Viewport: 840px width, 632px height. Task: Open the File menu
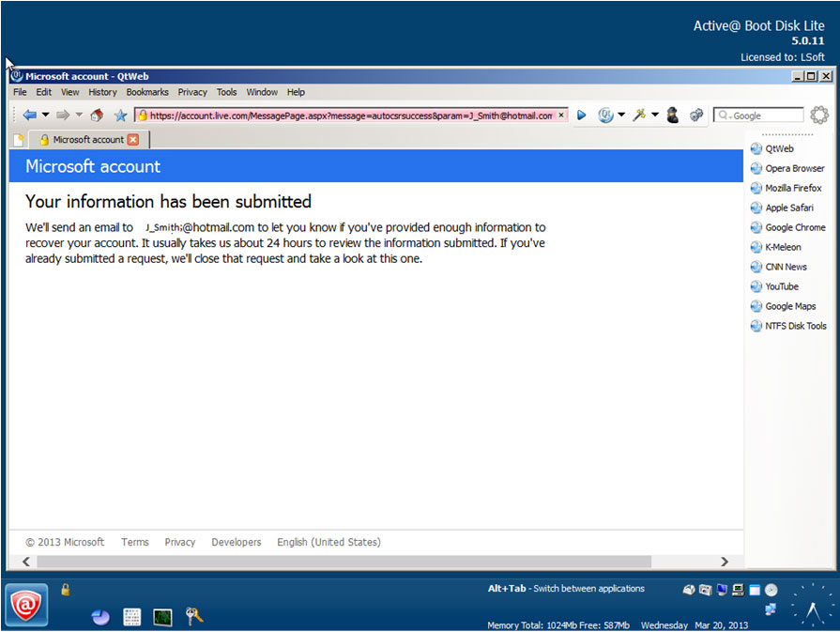tap(20, 92)
